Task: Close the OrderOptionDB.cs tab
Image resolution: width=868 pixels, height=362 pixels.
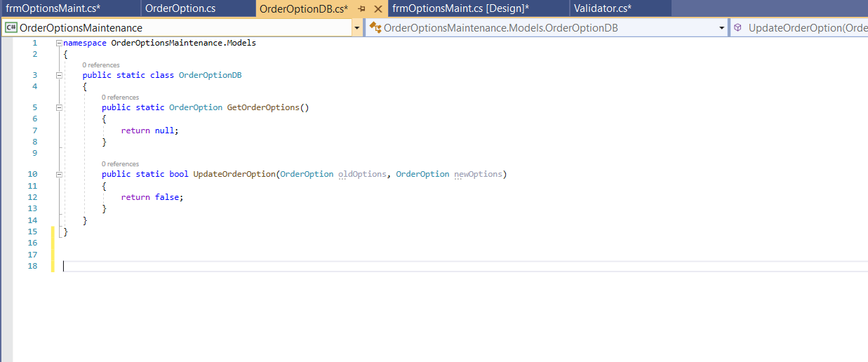Action: point(378,8)
